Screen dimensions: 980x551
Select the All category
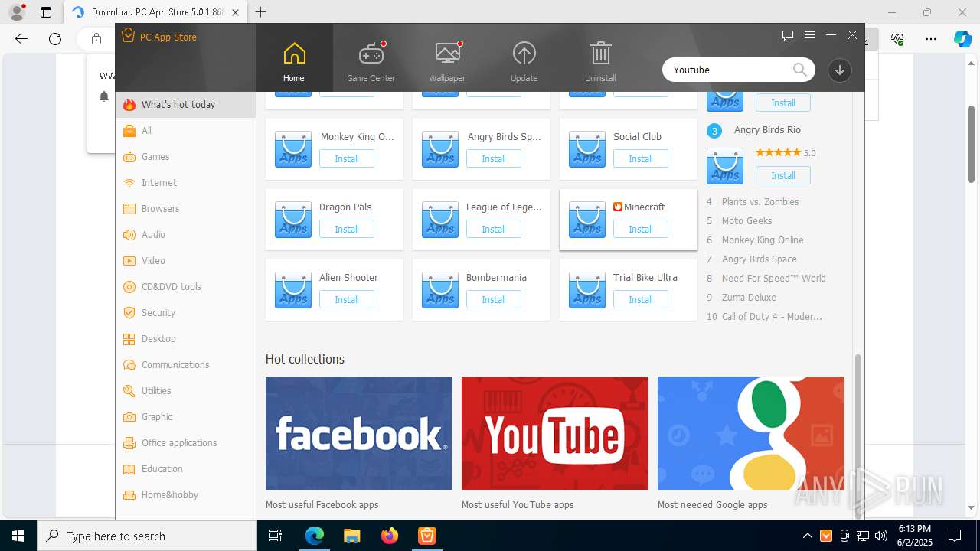(186, 131)
